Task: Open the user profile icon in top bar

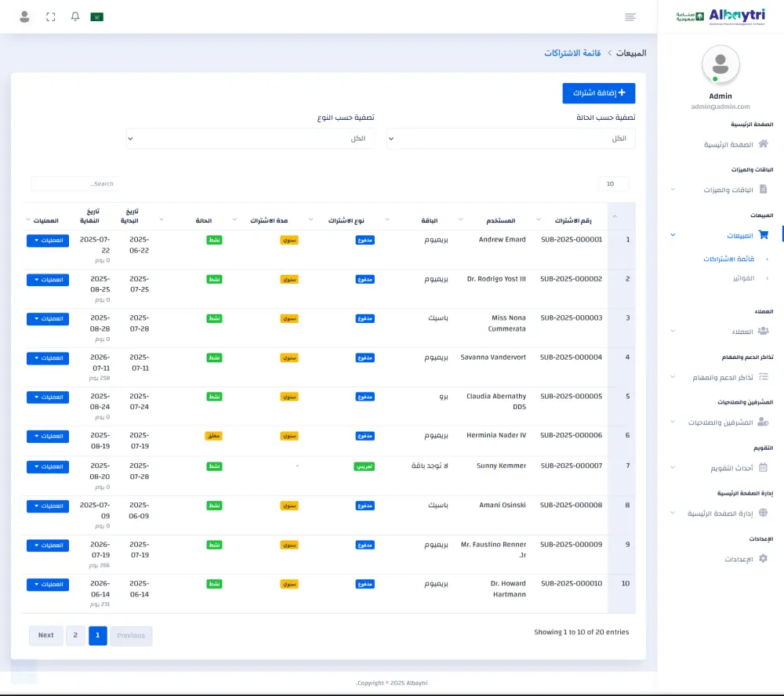Action: point(24,17)
